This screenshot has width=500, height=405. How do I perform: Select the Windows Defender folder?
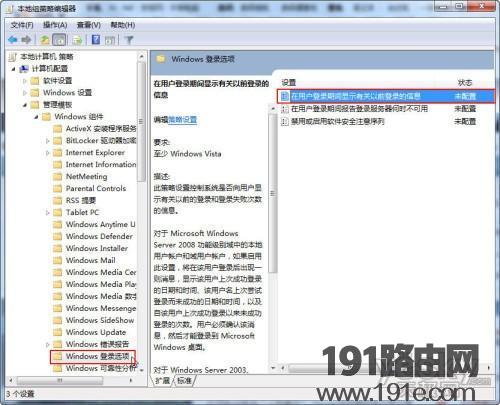[x=99, y=236]
